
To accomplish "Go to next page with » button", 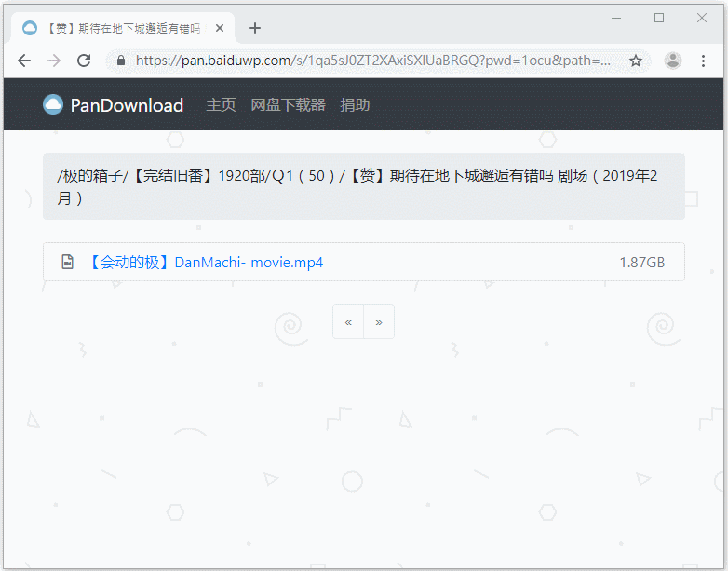I will pos(379,322).
